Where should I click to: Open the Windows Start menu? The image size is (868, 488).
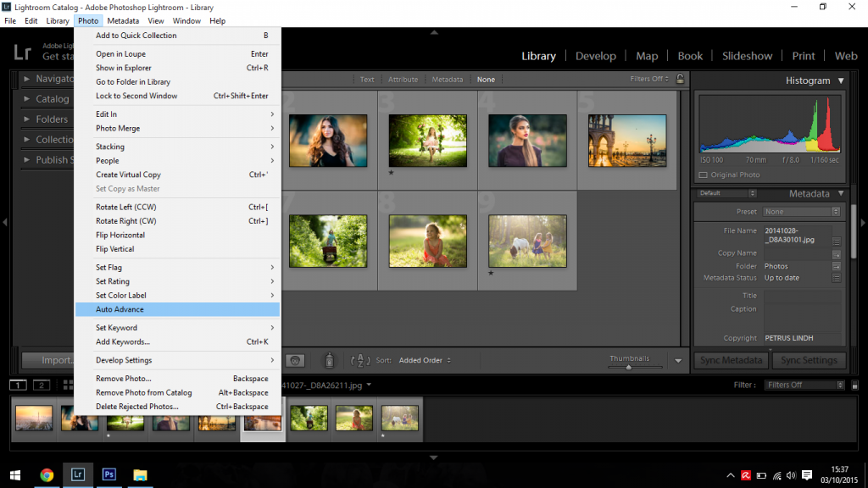coord(15,474)
